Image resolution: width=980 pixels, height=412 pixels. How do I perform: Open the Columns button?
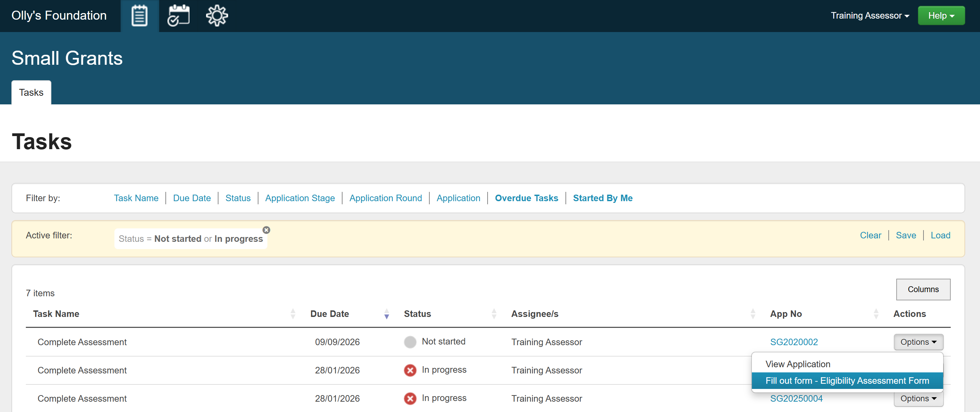pyautogui.click(x=923, y=289)
